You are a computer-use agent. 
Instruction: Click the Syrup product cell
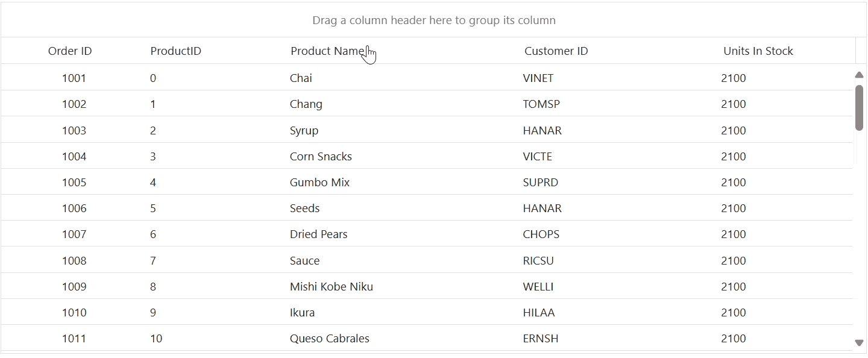point(304,131)
